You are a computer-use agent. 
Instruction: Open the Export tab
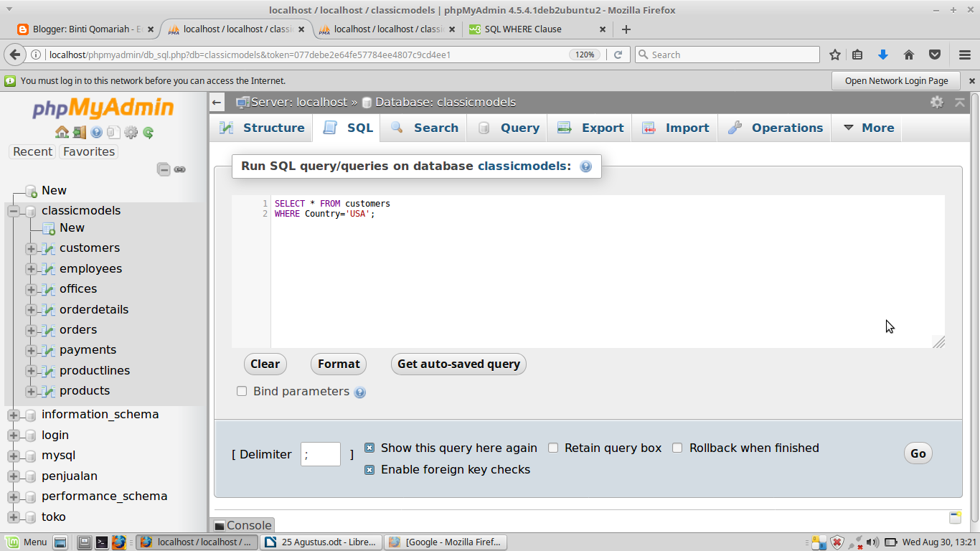tap(590, 128)
